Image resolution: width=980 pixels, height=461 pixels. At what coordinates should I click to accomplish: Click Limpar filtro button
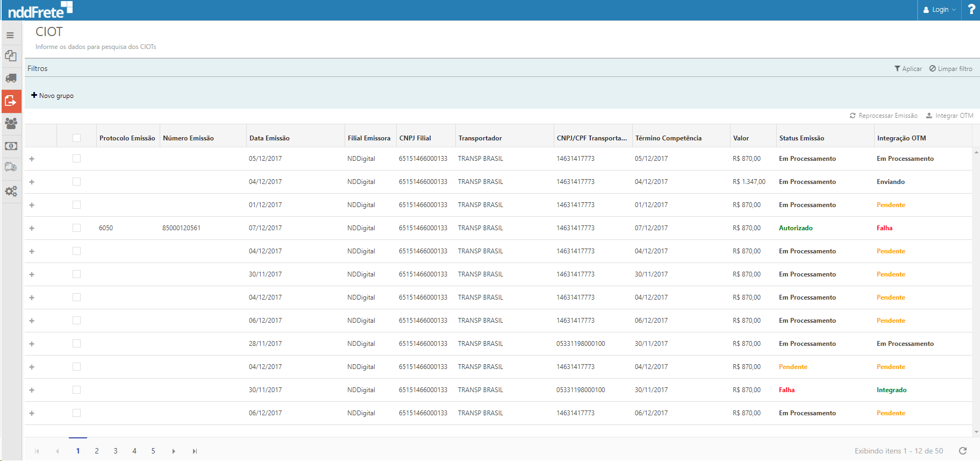(x=950, y=69)
